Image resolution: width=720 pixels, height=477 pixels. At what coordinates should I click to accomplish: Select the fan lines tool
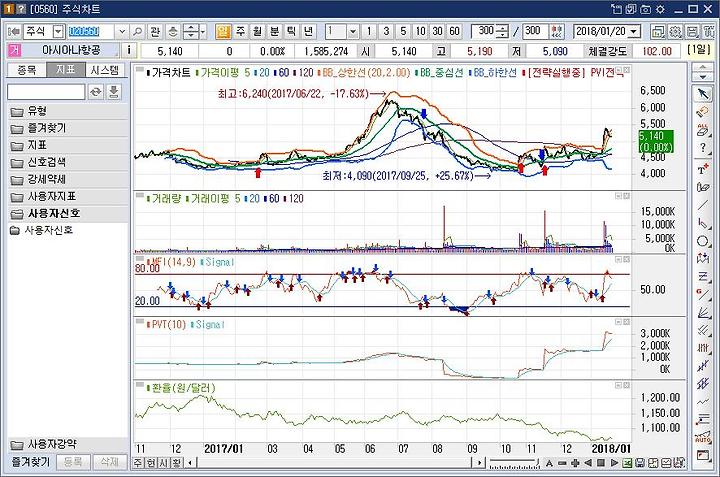click(x=703, y=313)
